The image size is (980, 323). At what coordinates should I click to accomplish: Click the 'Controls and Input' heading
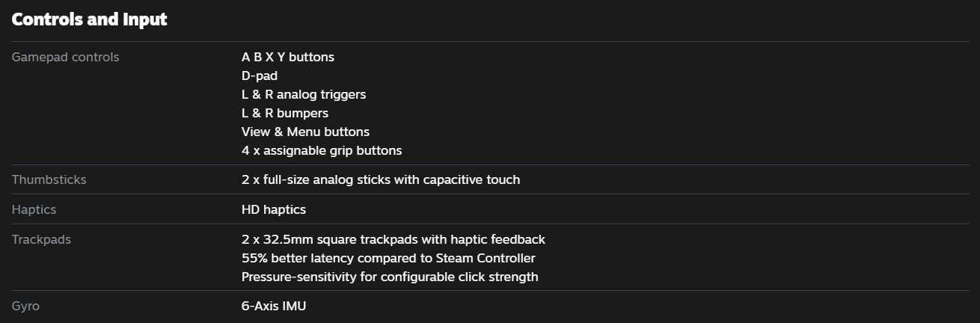pyautogui.click(x=89, y=19)
